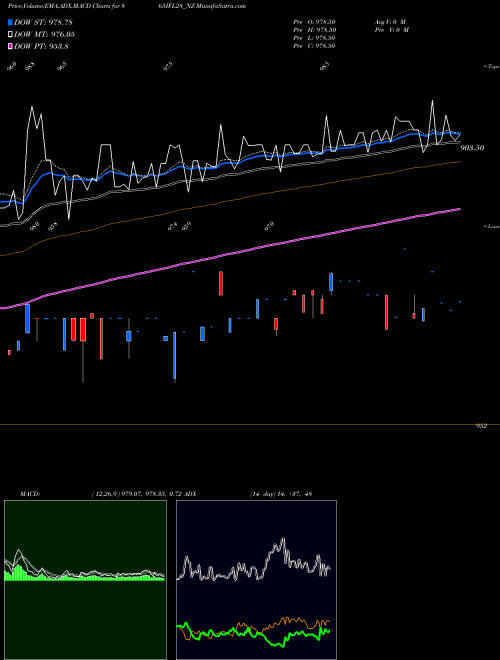This screenshot has width=500, height=660.
Task: Click the white DOW MT legend swatch
Action: coord(11,35)
